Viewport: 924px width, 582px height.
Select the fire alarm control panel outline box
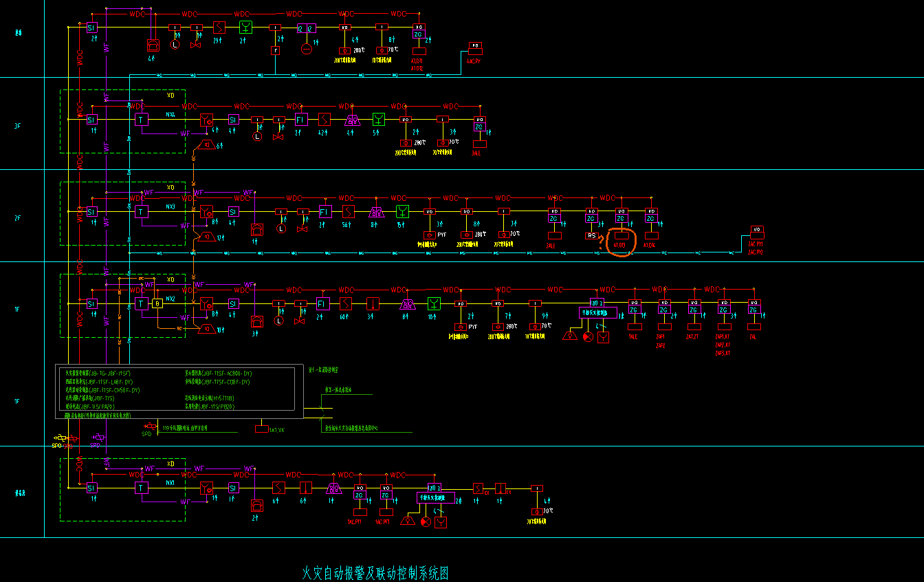pos(179,391)
